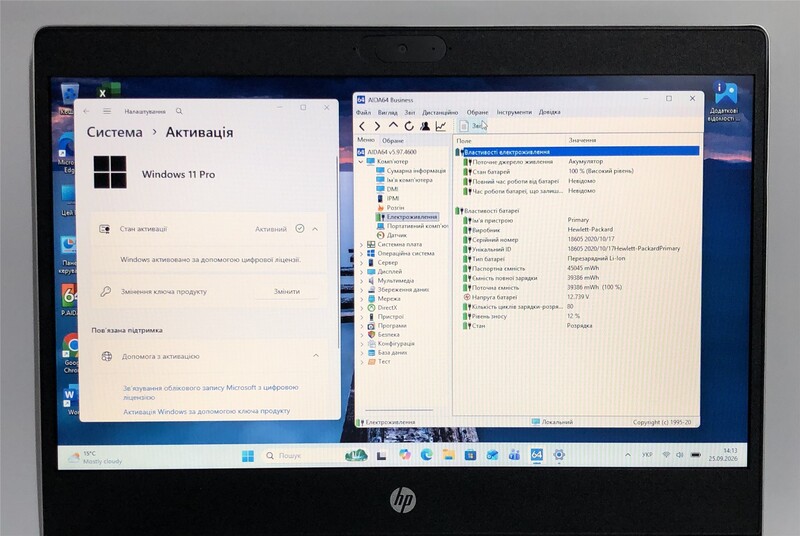
Task: Expand the Дисплей tree node
Action: point(361,272)
